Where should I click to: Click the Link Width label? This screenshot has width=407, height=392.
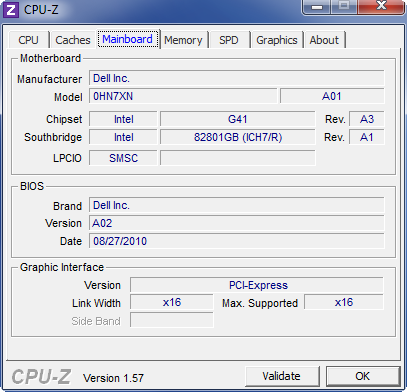pyautogui.click(x=96, y=303)
